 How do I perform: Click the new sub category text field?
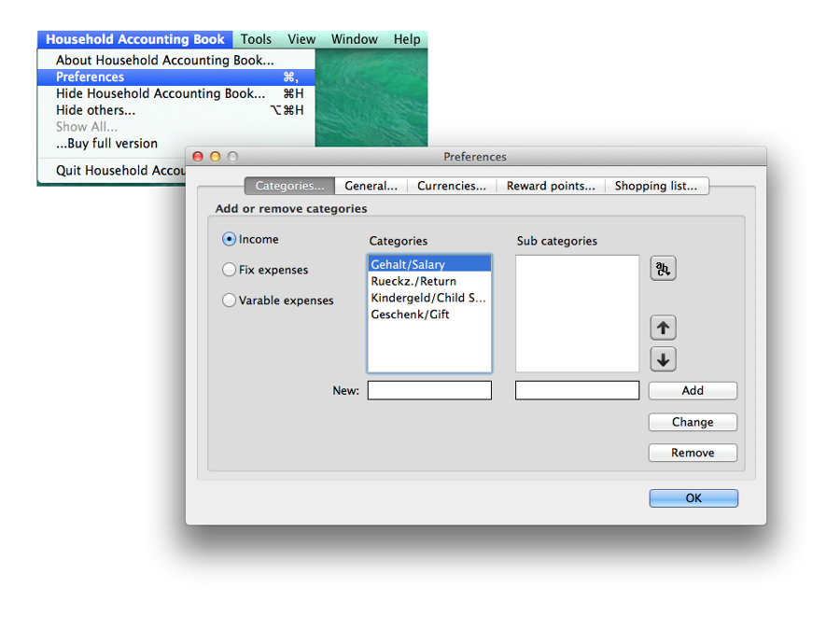(x=577, y=391)
